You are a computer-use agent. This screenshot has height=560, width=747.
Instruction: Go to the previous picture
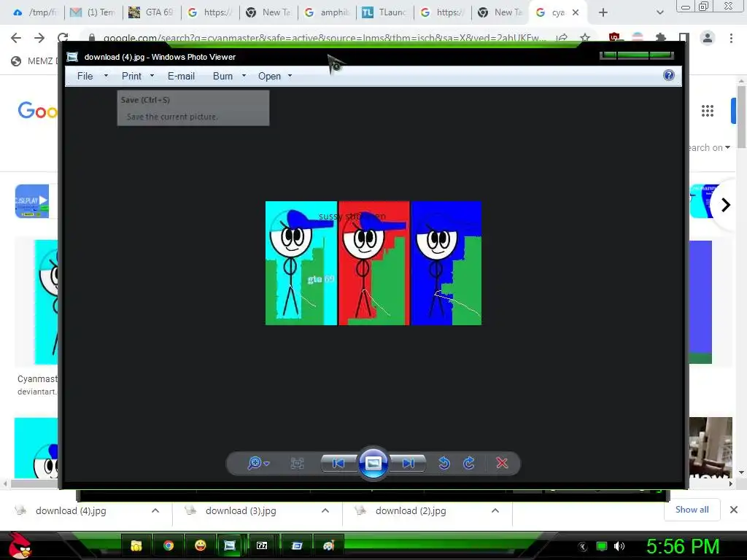338,463
